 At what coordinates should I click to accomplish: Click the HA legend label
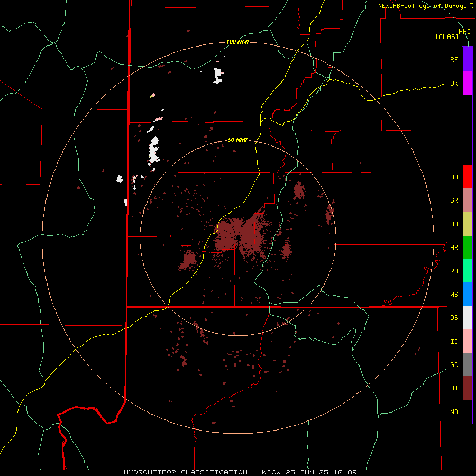454,177
